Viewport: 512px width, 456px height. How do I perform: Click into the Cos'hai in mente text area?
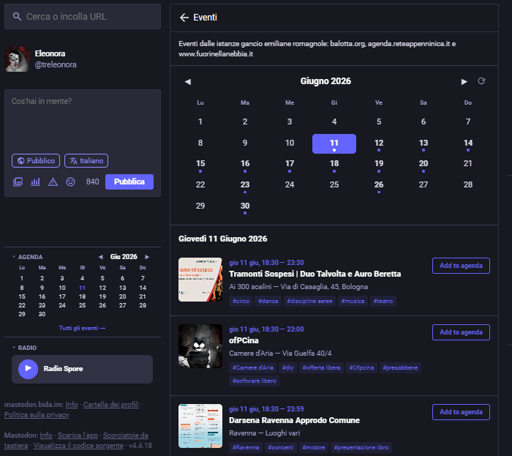click(x=83, y=120)
